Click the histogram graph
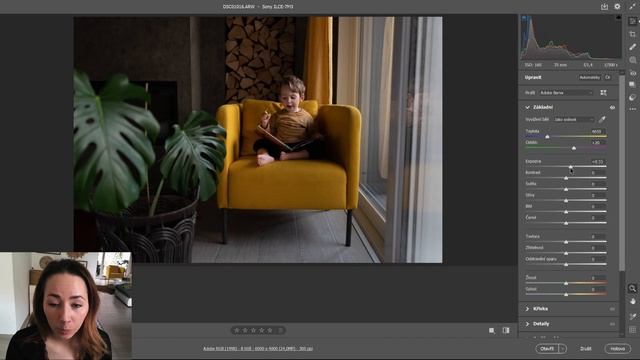The image size is (640, 360). coord(571,38)
